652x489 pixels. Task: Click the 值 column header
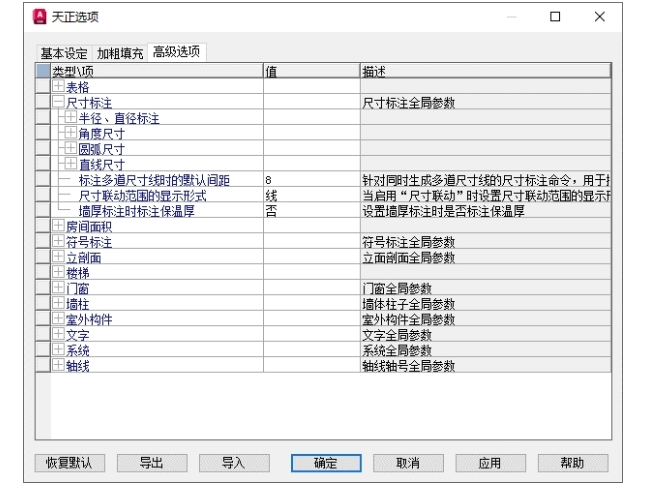pyautogui.click(x=311, y=71)
